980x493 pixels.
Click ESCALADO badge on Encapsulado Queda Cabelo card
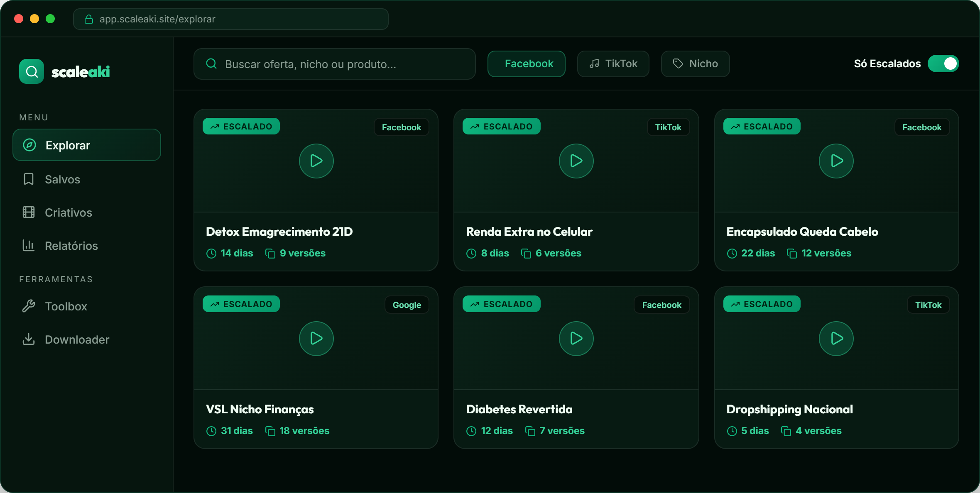click(x=762, y=126)
